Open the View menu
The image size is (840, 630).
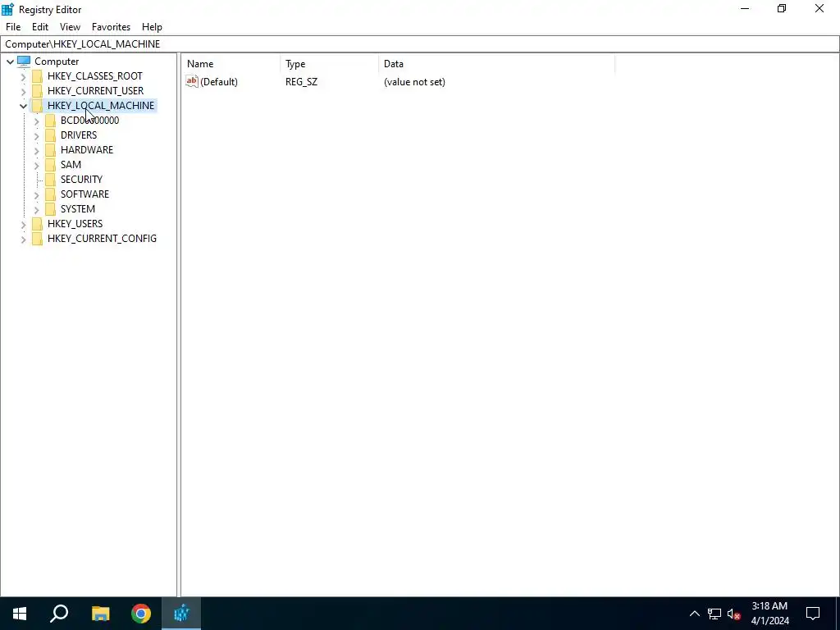click(70, 27)
